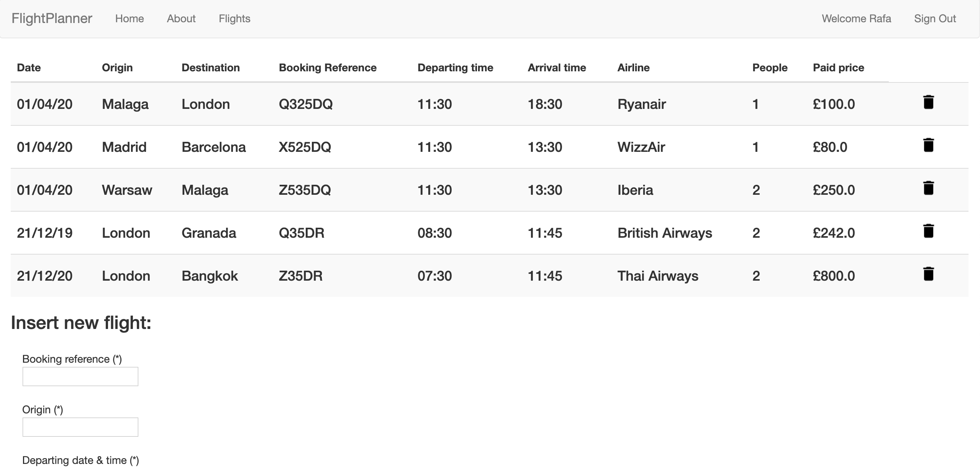Click the Airline column header
This screenshot has width=980, height=467.
[x=633, y=67]
